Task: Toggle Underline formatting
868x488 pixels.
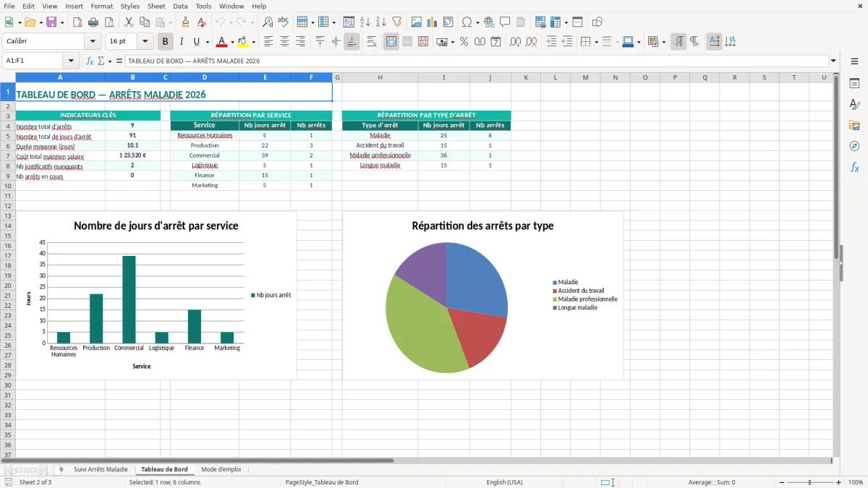Action: click(196, 42)
